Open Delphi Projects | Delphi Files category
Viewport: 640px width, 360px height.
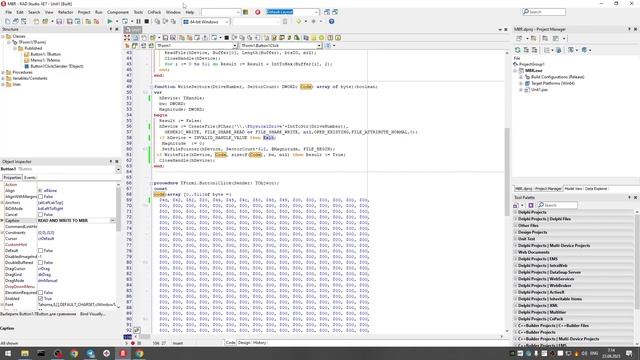(x=573, y=219)
